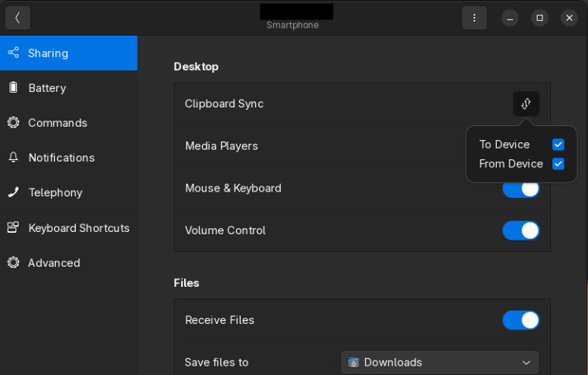
Task: Click the Keyboard Shortcuts icon
Action: (13, 227)
